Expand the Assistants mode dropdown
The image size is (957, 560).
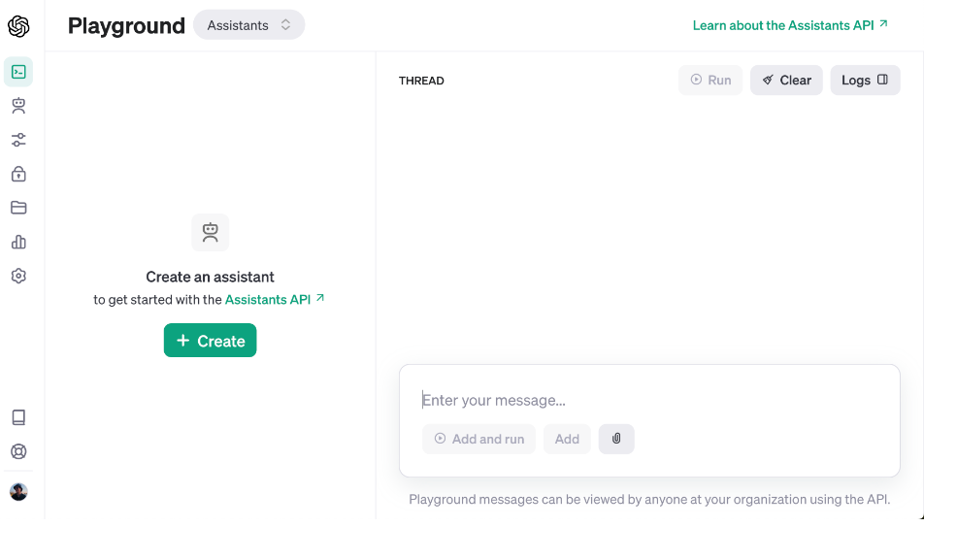pyautogui.click(x=248, y=25)
